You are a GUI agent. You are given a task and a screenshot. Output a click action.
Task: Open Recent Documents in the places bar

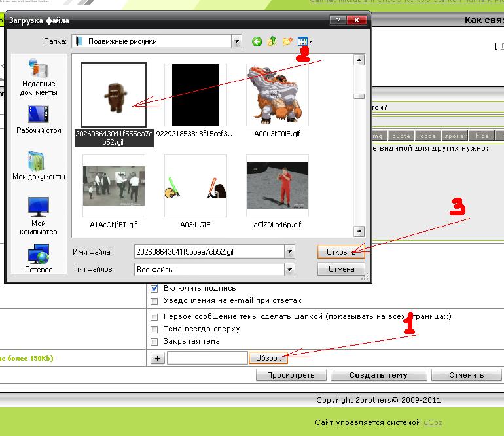[x=39, y=77]
